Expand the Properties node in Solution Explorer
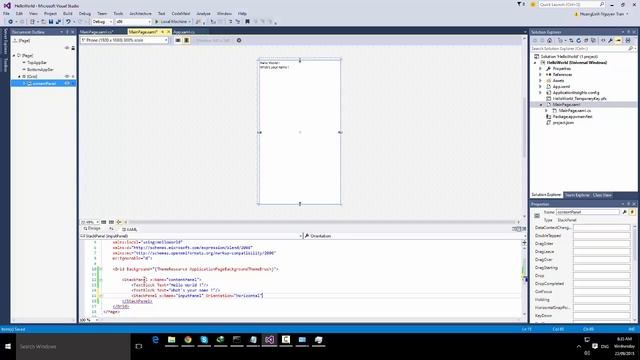This screenshot has height=360, width=640. click(x=540, y=69)
